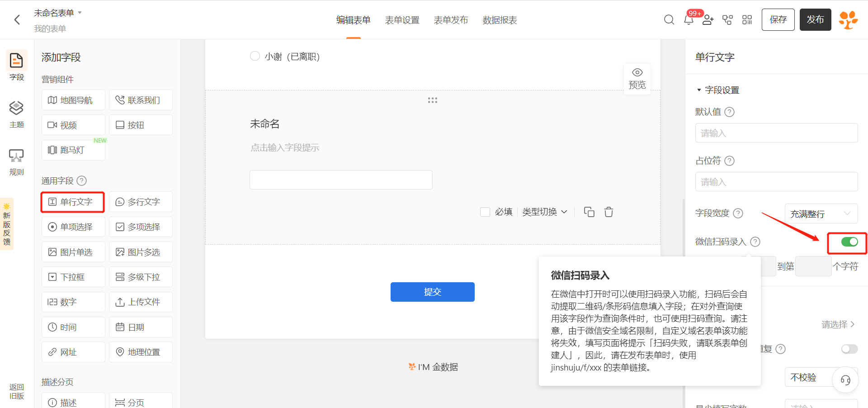Switch to the 表单发布 tab
Screen dimensions: 868x408
tap(451, 20)
